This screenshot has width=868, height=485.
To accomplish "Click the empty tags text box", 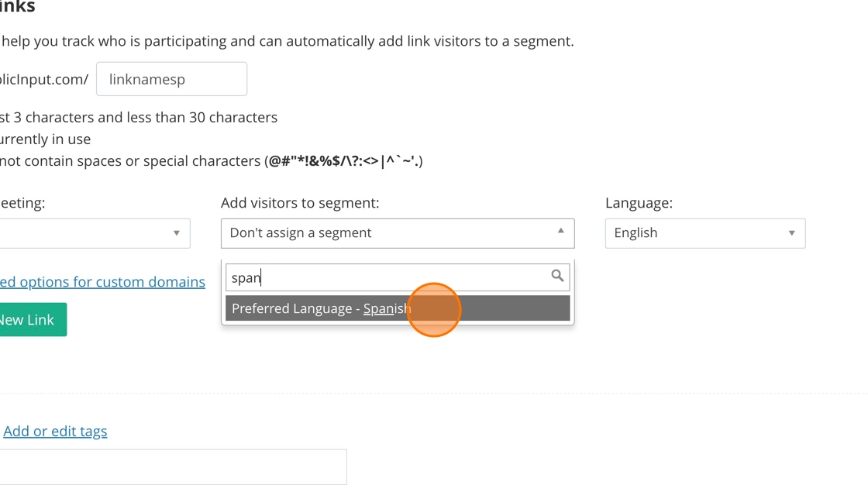I will [x=172, y=466].
